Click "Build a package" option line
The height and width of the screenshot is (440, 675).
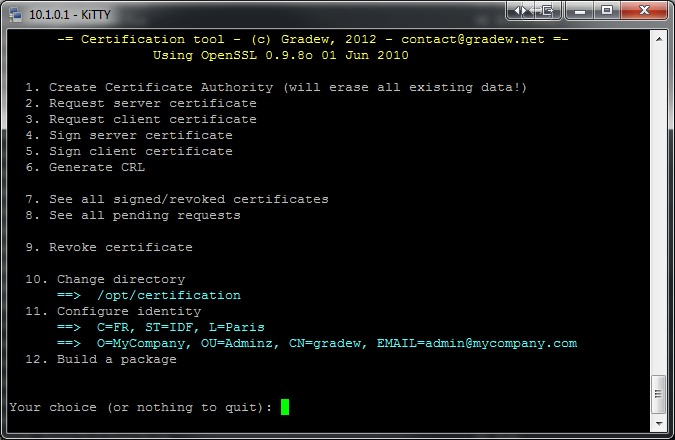(x=101, y=359)
